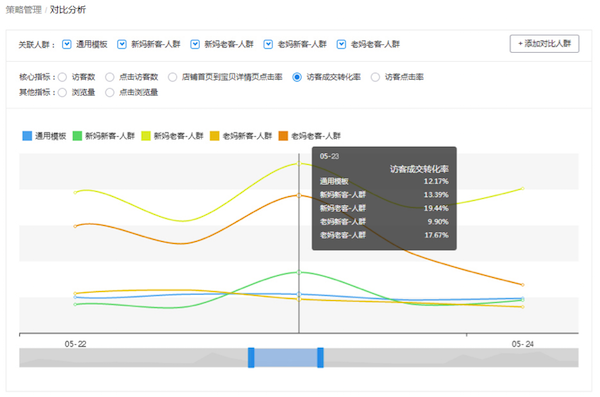Image resolution: width=600 pixels, height=397 pixels.
Task: Uncheck the 老妈老客-人群 audience checkbox
Action: tap(341, 44)
